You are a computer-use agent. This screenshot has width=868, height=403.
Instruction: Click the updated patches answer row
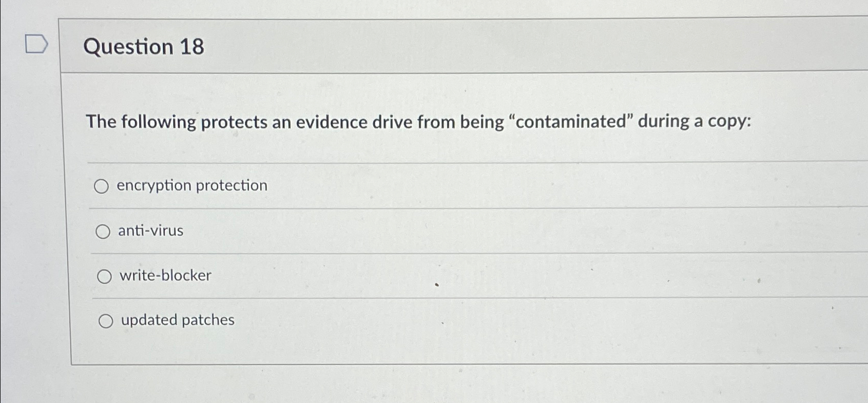(x=177, y=321)
